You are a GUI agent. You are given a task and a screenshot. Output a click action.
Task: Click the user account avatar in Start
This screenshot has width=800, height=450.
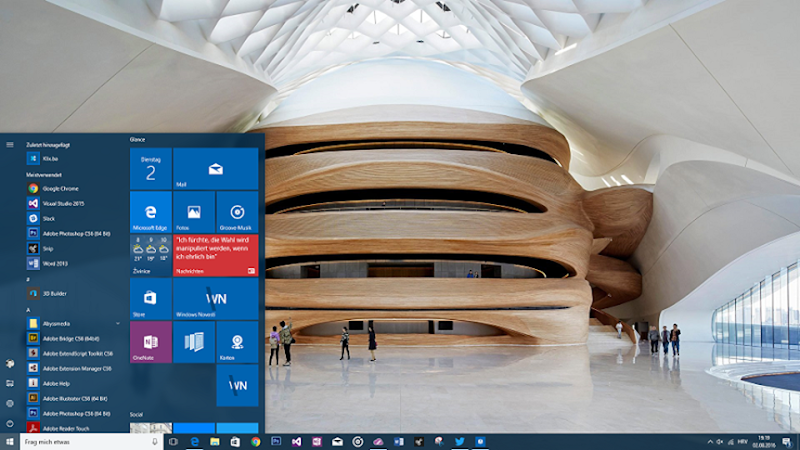pos(10,364)
